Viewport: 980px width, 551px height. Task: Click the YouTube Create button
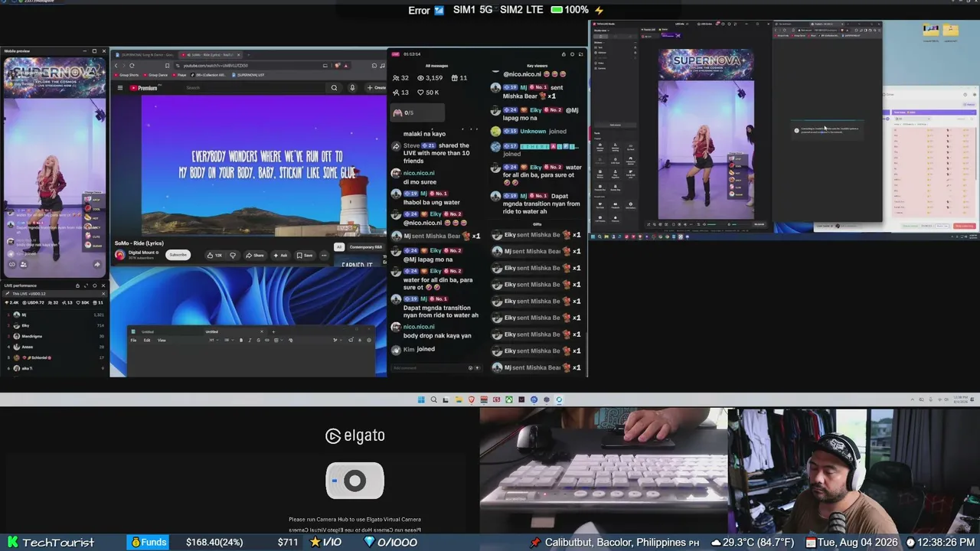point(377,88)
